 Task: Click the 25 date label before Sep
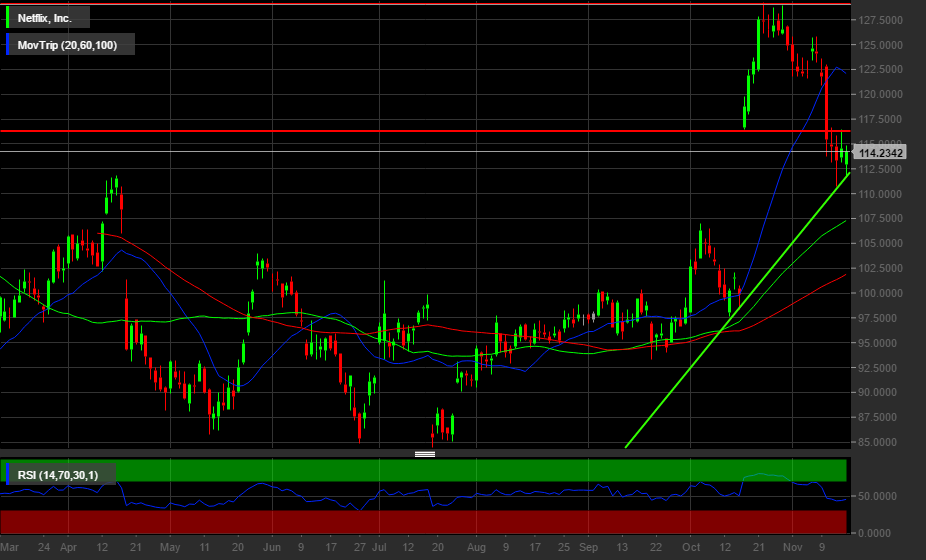(564, 547)
